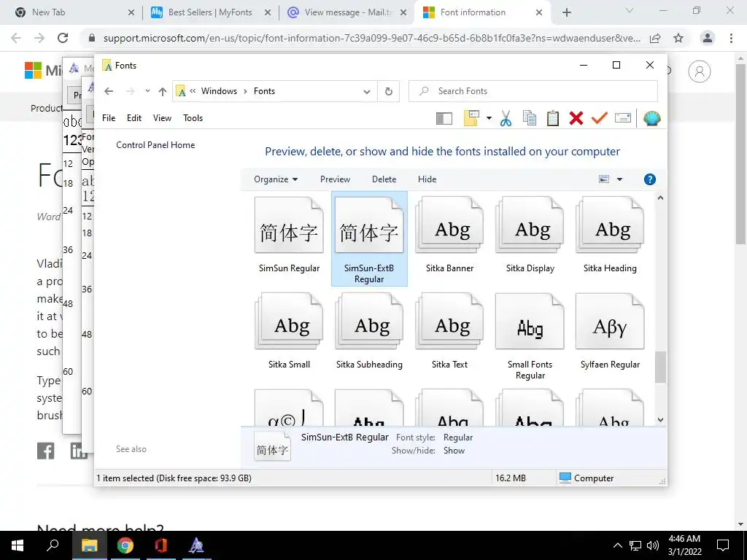Select the Small Fonts Regular font

[530, 337]
